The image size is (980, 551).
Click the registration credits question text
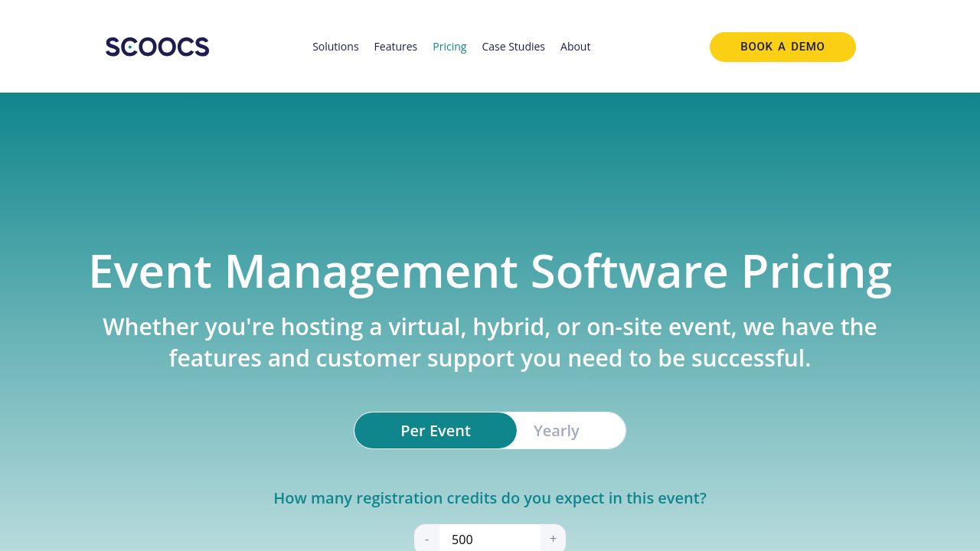click(490, 498)
